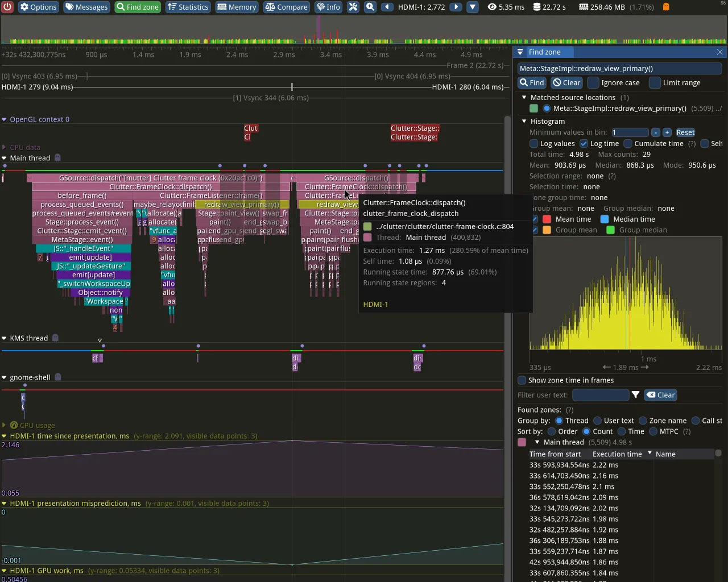Click the red Mean time color swatch
This screenshot has height=582, width=728.
547,219
